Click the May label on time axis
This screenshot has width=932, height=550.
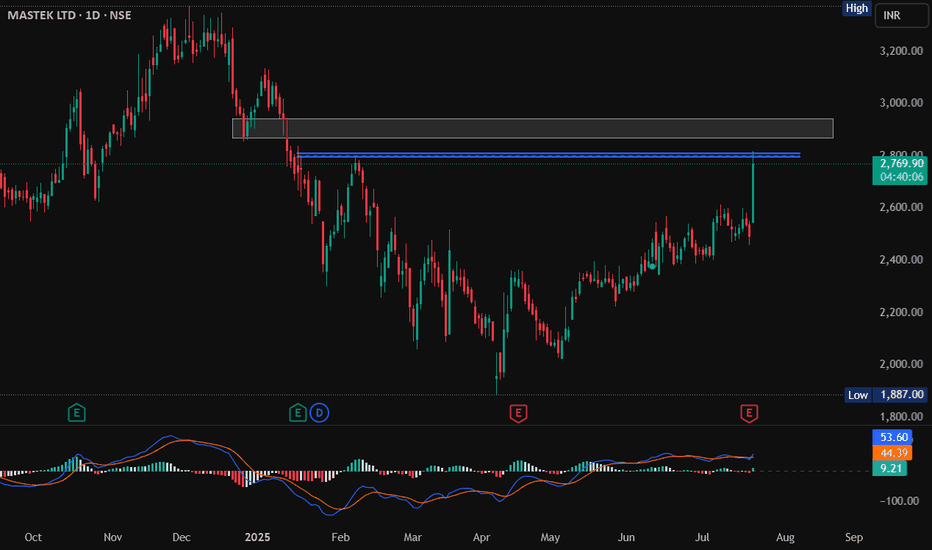tap(550, 538)
